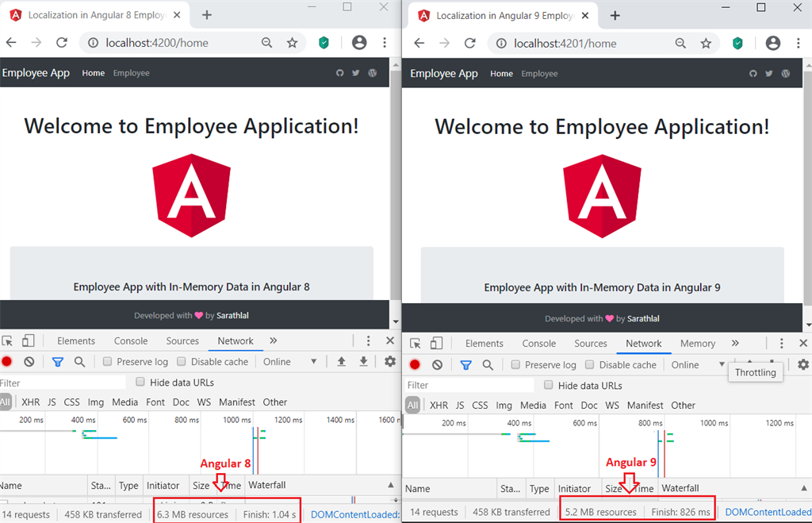Toggle device toolbar in Angular 9 DevTools

coord(437,343)
